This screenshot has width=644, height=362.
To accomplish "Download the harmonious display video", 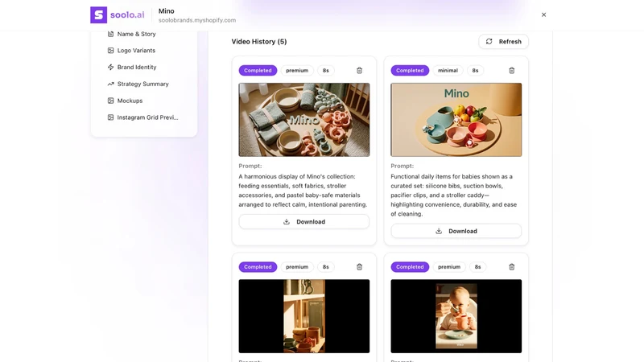I will 304,222.
